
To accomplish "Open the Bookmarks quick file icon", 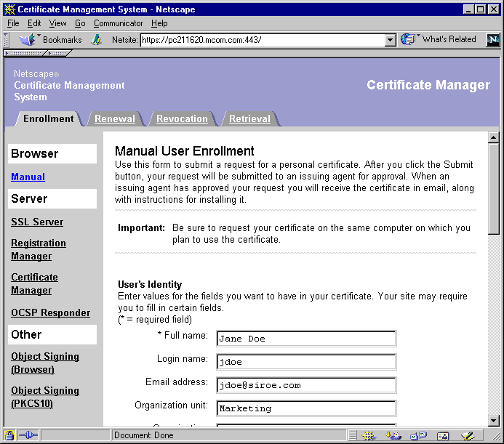I will [29, 40].
